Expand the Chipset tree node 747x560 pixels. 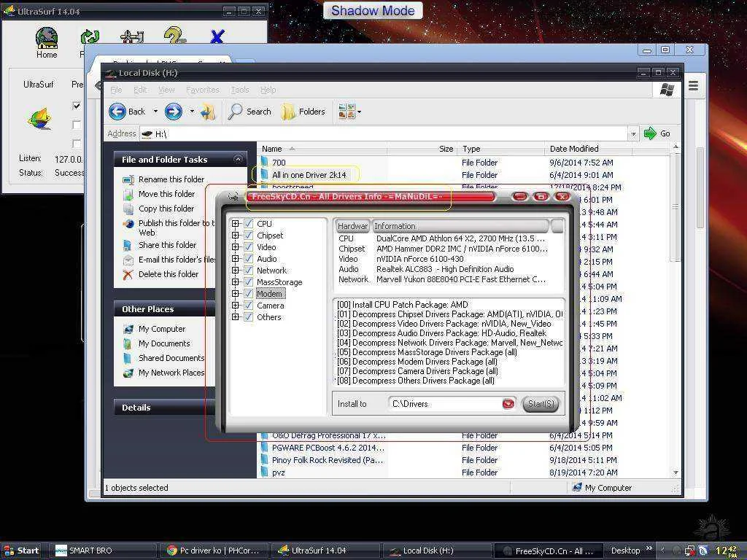pyautogui.click(x=236, y=236)
